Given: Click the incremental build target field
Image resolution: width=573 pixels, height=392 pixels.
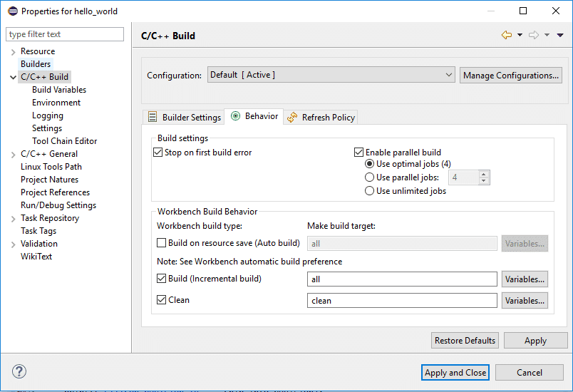Looking at the screenshot, I should (402, 279).
